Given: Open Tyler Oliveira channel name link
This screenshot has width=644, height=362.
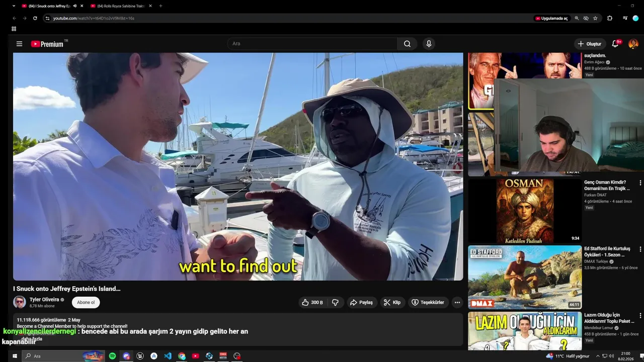Looking at the screenshot, I should tap(44, 299).
